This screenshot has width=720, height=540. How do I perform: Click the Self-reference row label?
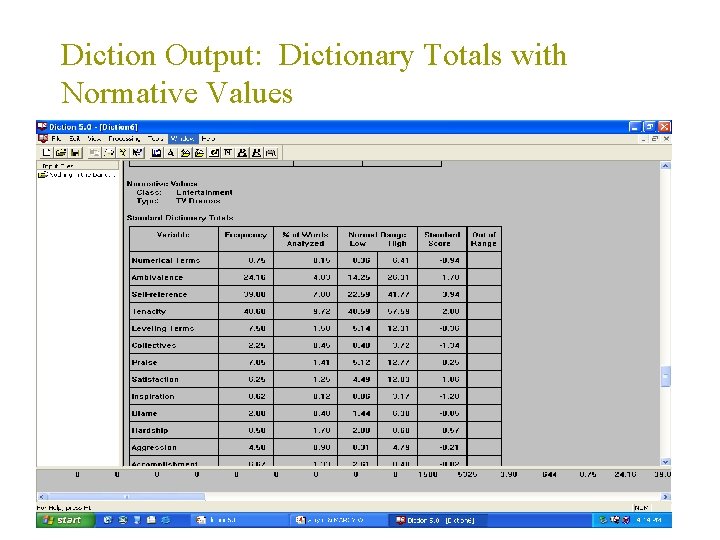(159, 294)
